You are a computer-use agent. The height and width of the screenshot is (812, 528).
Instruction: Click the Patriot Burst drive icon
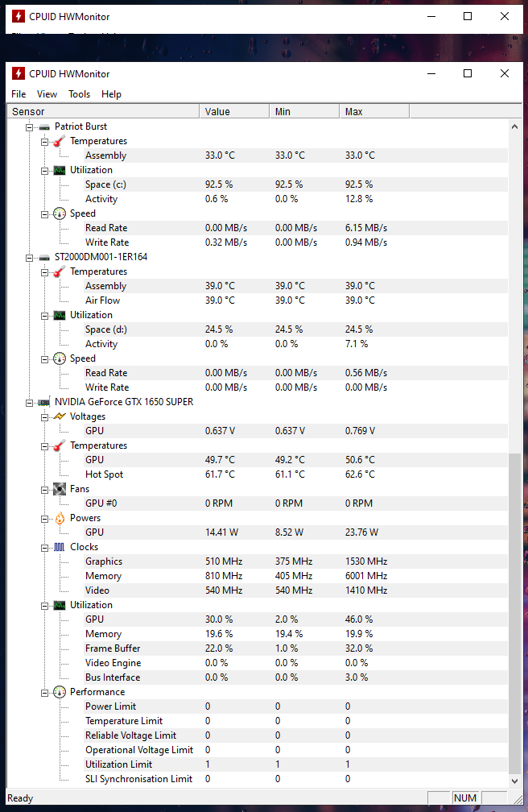43,126
